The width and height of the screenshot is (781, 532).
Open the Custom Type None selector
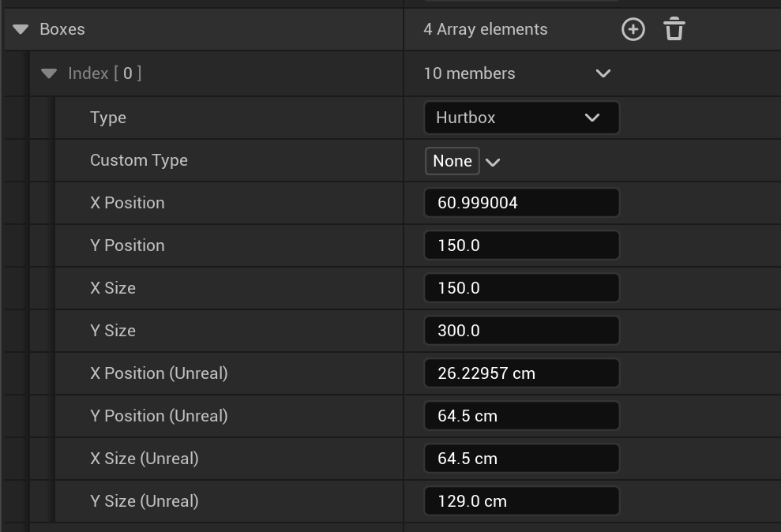pyautogui.click(x=452, y=160)
